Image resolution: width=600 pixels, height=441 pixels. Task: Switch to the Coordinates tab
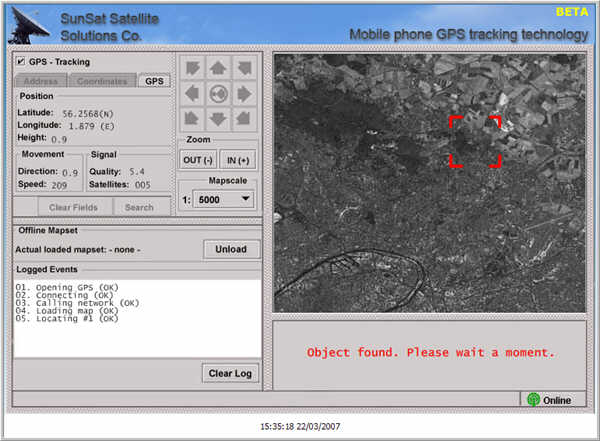102,81
